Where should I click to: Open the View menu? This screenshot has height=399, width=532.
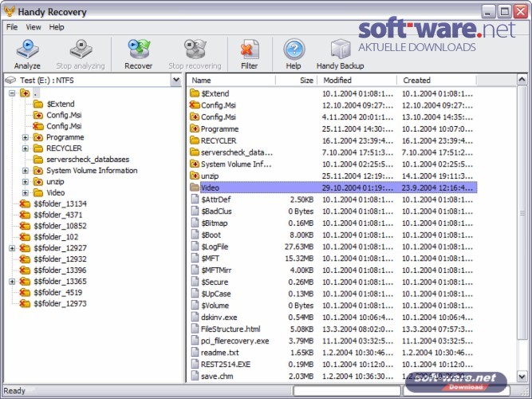coord(33,27)
